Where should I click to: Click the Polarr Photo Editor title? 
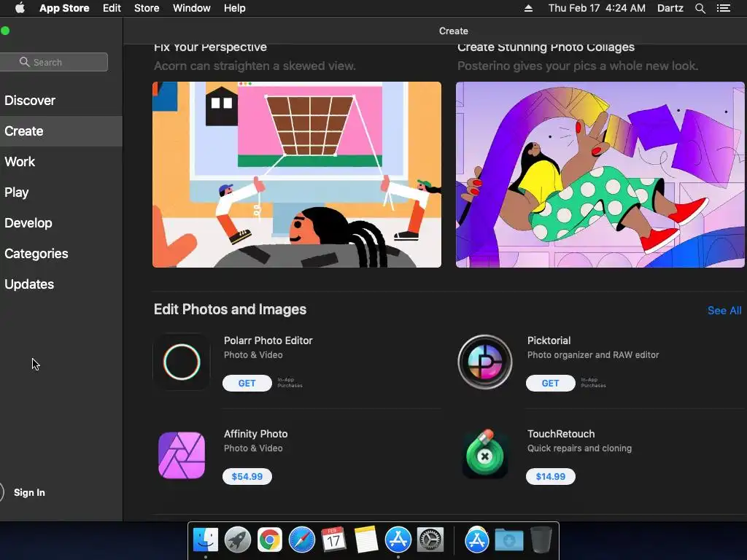268,341
